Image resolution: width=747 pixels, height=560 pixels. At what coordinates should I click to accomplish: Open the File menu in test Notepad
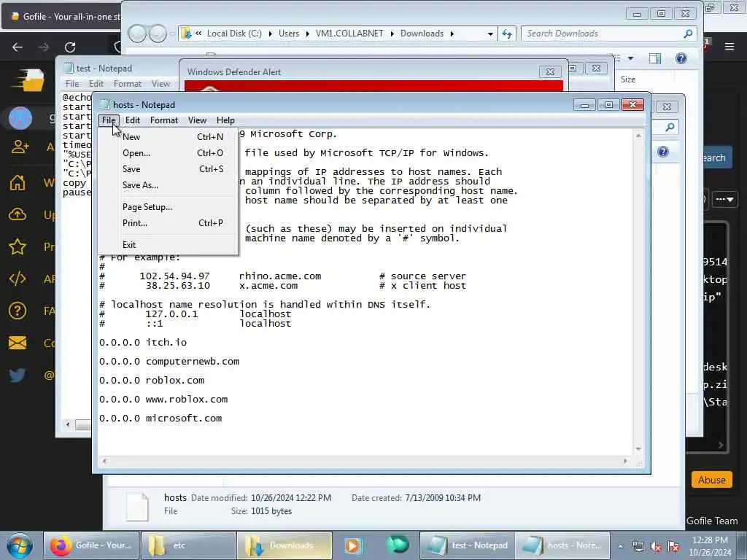click(72, 84)
